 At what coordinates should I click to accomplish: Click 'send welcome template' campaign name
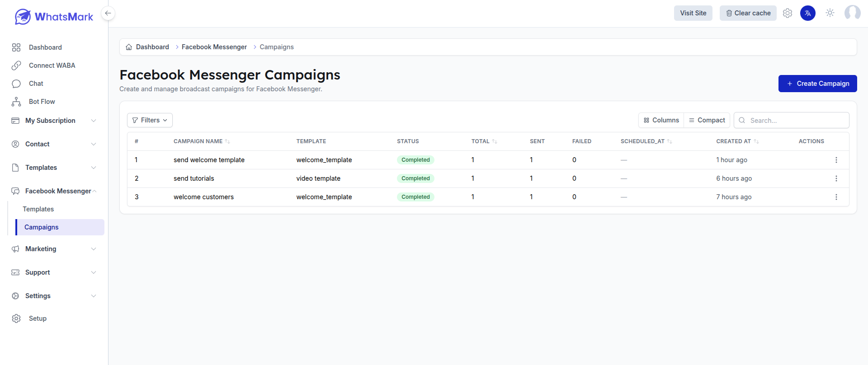pos(209,160)
